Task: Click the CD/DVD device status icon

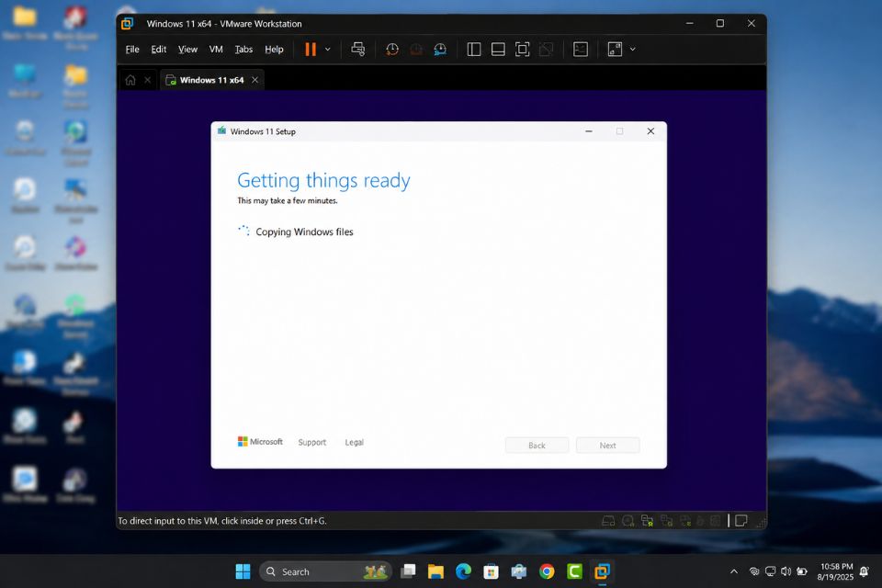Action: 628,521
